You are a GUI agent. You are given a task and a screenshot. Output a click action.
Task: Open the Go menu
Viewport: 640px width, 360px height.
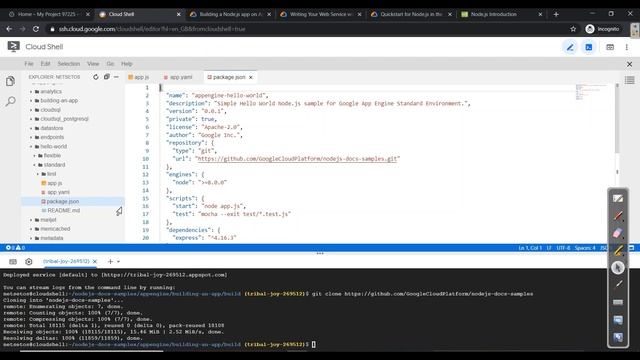coord(110,64)
